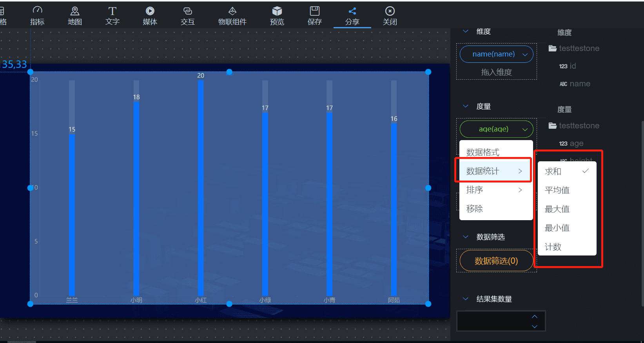Select 求和 sum statistic
The width and height of the screenshot is (644, 343).
(567, 171)
